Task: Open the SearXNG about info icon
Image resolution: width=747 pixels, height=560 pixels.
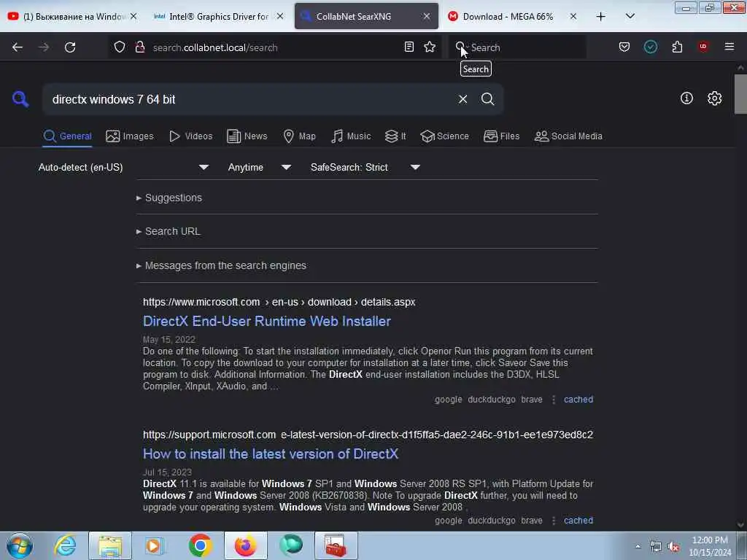Action: tap(686, 98)
